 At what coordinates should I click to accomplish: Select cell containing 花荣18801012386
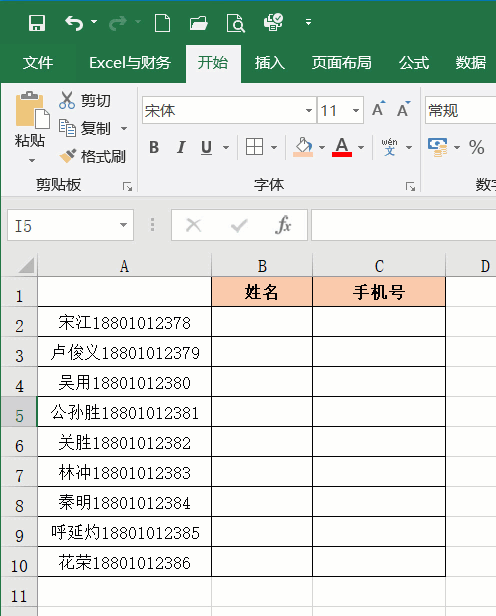pyautogui.click(x=124, y=562)
